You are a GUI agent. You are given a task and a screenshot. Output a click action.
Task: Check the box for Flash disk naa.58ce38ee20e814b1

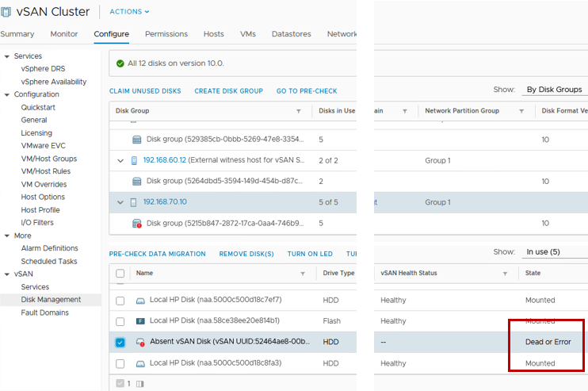click(120, 321)
